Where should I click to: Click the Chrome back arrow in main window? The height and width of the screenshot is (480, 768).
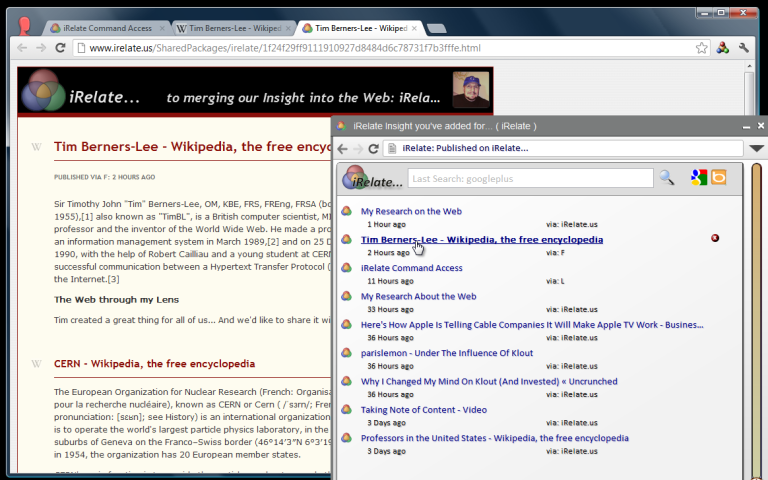tap(22, 48)
